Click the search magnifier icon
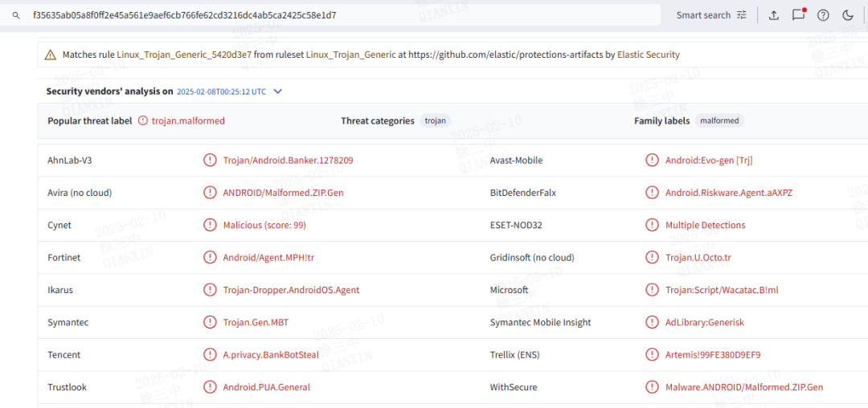This screenshot has width=868, height=408. point(17,15)
